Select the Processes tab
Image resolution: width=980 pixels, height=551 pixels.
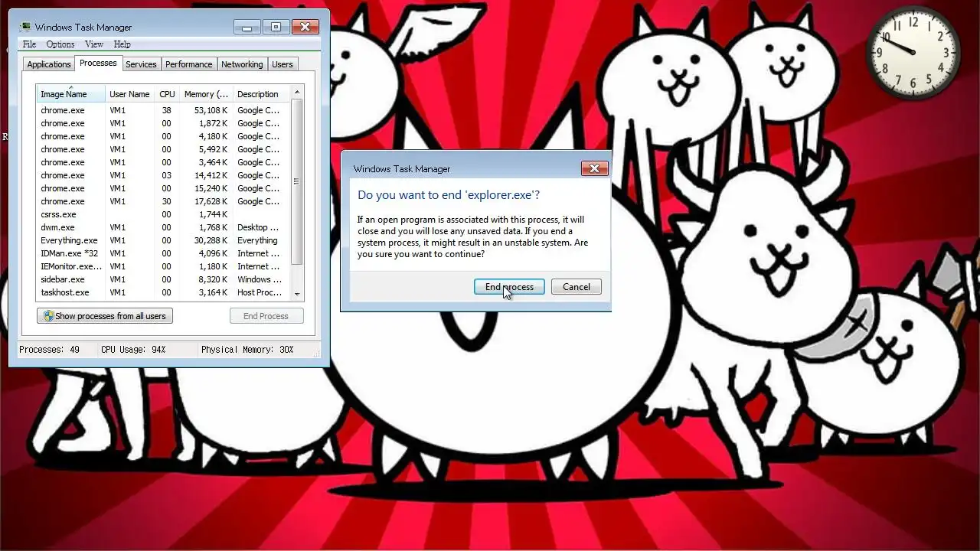[98, 64]
